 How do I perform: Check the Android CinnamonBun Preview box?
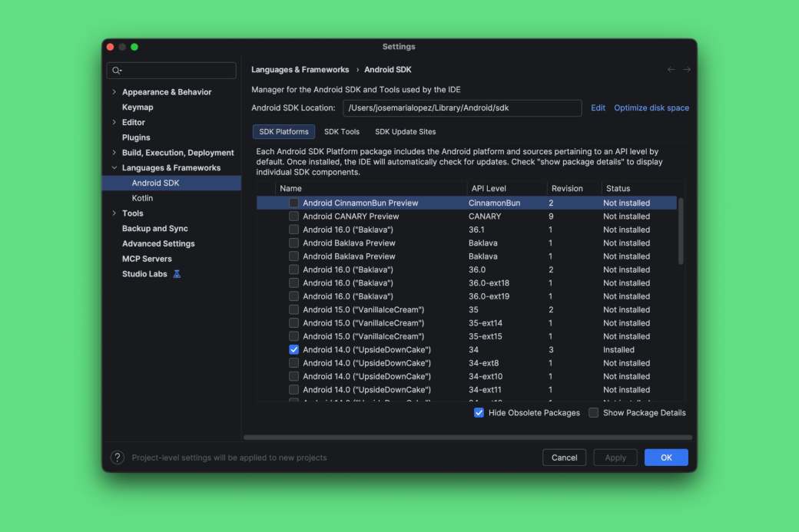click(294, 203)
